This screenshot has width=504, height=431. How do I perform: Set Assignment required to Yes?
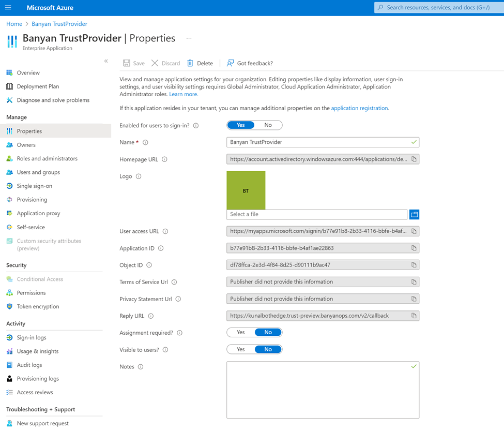tap(241, 332)
